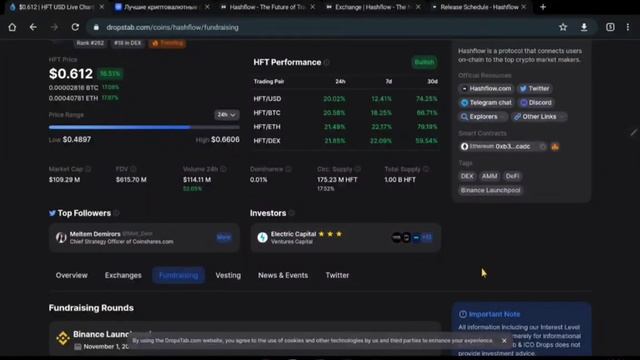Screen dimensions: 640x360
Task: Open browser downloads icon
Action: pyautogui.click(x=584, y=27)
